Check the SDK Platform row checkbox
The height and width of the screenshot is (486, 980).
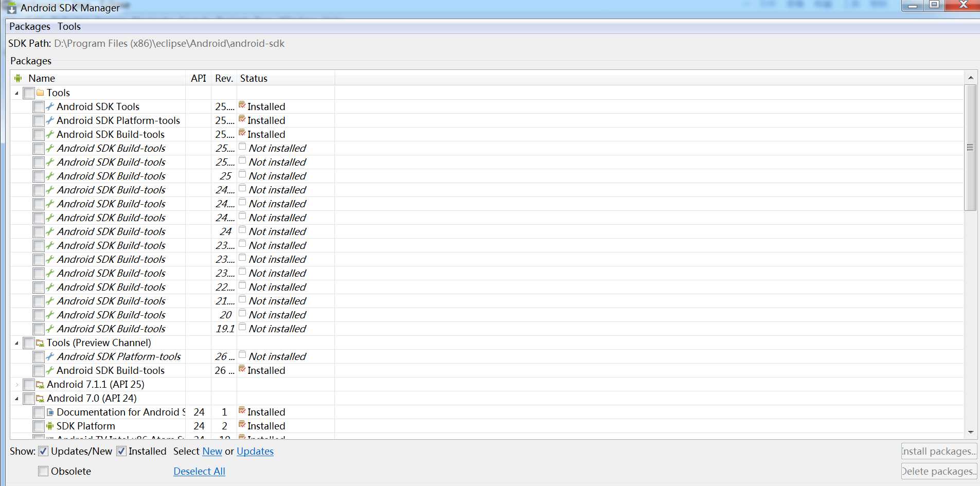39,426
